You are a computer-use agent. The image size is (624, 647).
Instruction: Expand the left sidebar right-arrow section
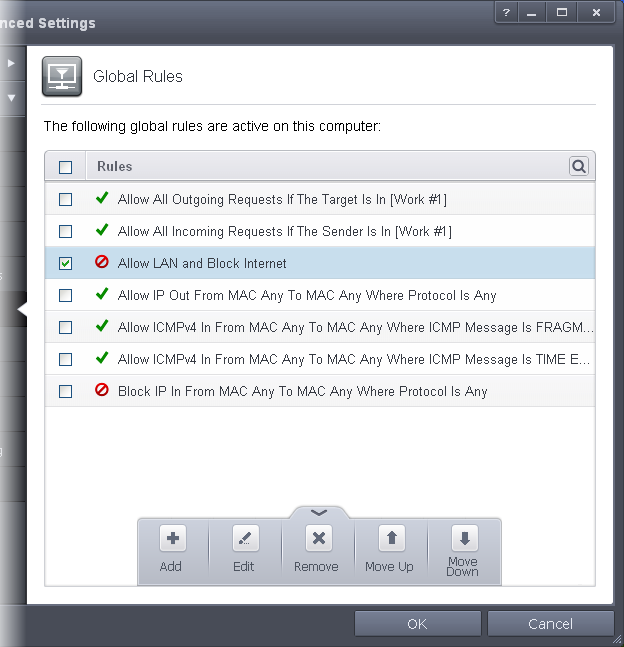point(12,63)
